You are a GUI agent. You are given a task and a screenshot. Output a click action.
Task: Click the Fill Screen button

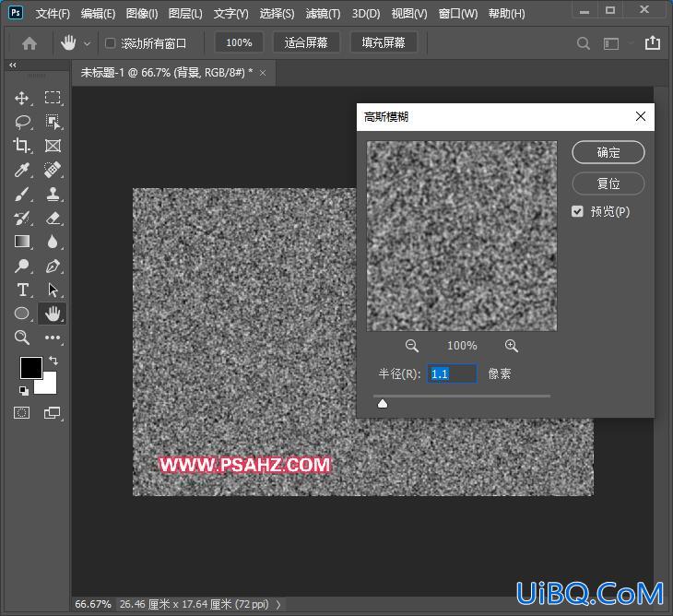click(x=384, y=42)
